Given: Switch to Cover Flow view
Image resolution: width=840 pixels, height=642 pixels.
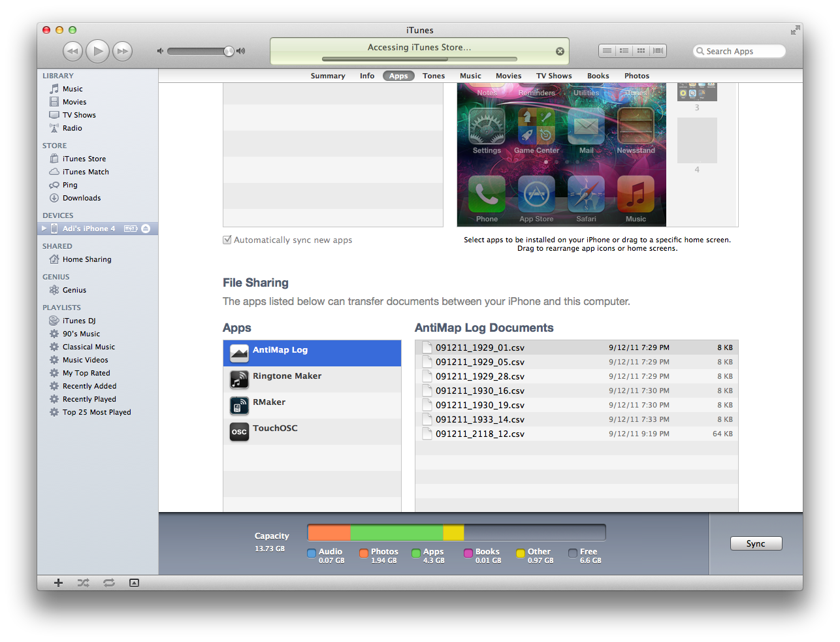Looking at the screenshot, I should [658, 51].
